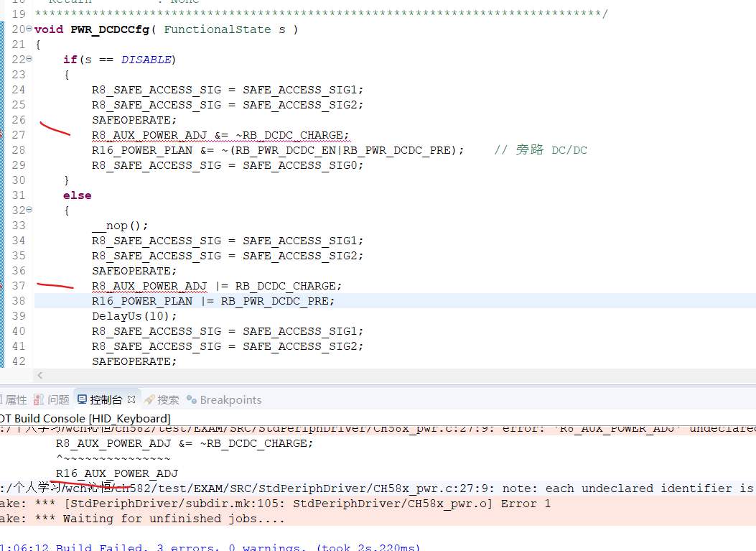Collapse the if block fold at line 22

click(x=29, y=60)
